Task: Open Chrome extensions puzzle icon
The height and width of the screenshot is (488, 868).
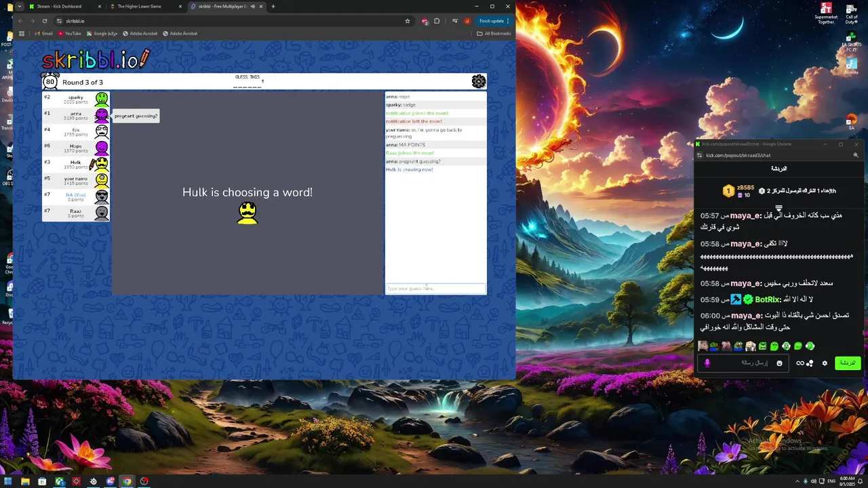Action: [437, 21]
